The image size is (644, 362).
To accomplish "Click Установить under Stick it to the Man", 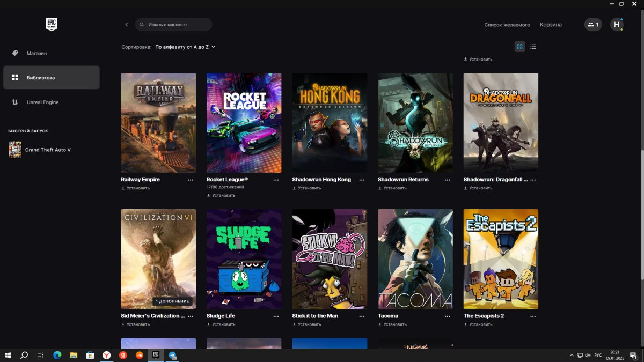I will click(307, 324).
